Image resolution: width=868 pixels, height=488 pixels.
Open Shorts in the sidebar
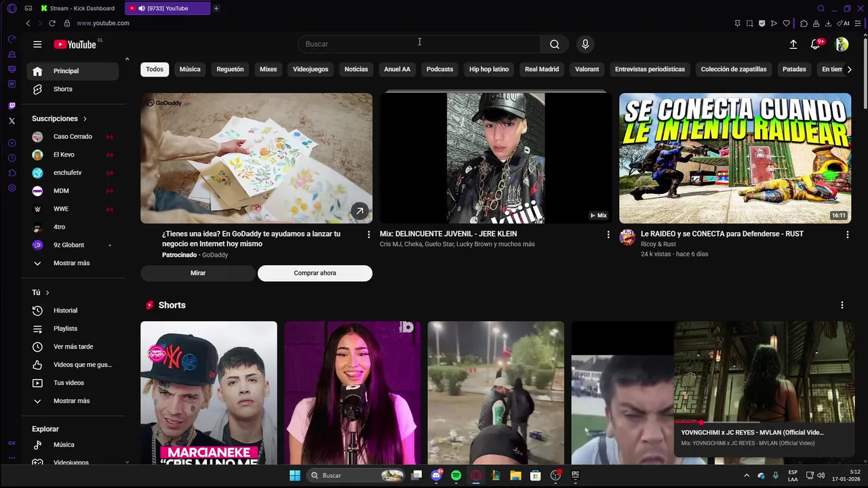coord(73,89)
